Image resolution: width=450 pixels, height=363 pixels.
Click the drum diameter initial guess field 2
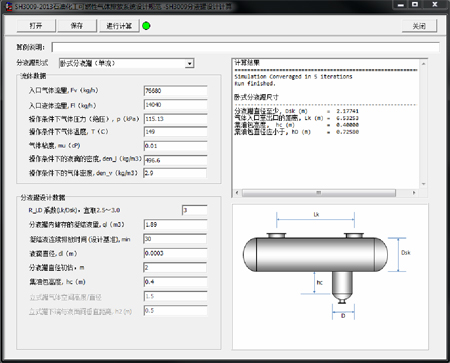tap(176, 267)
